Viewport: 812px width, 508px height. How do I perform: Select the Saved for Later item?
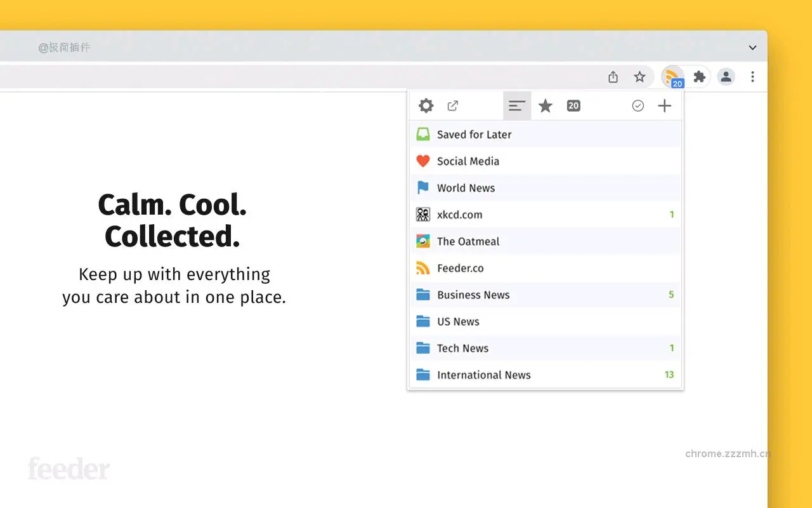click(474, 134)
